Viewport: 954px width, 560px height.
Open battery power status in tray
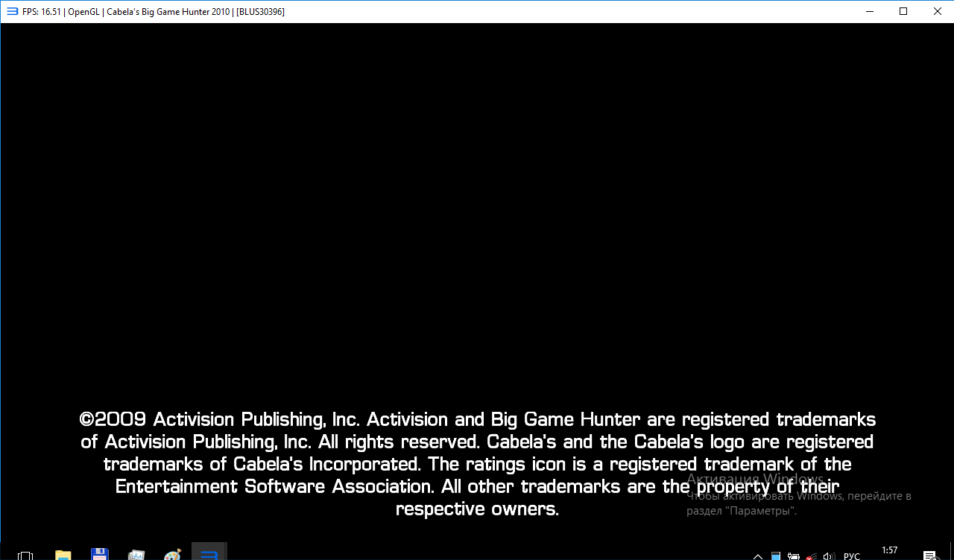coord(793,556)
